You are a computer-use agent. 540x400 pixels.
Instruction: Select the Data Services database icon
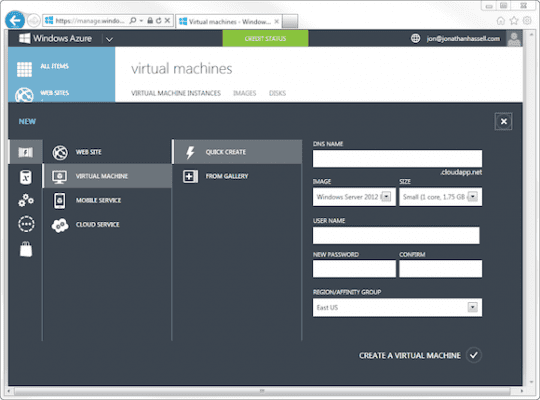[25, 177]
